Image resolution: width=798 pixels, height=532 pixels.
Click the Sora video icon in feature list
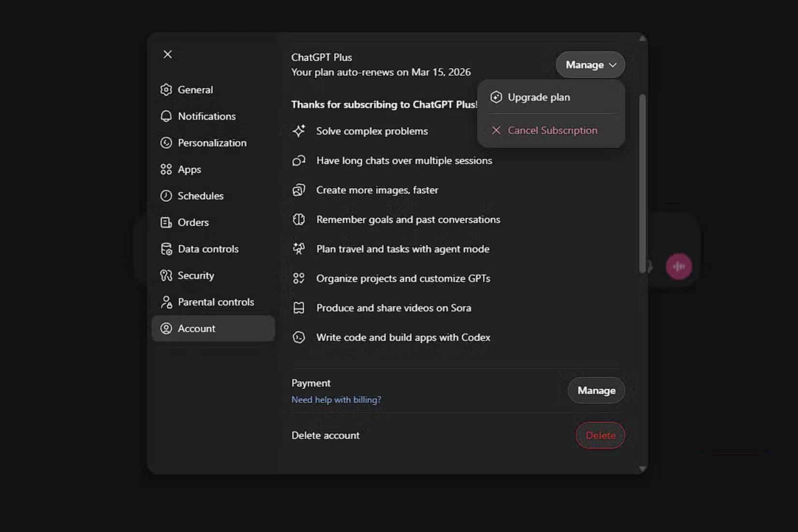pyautogui.click(x=299, y=308)
